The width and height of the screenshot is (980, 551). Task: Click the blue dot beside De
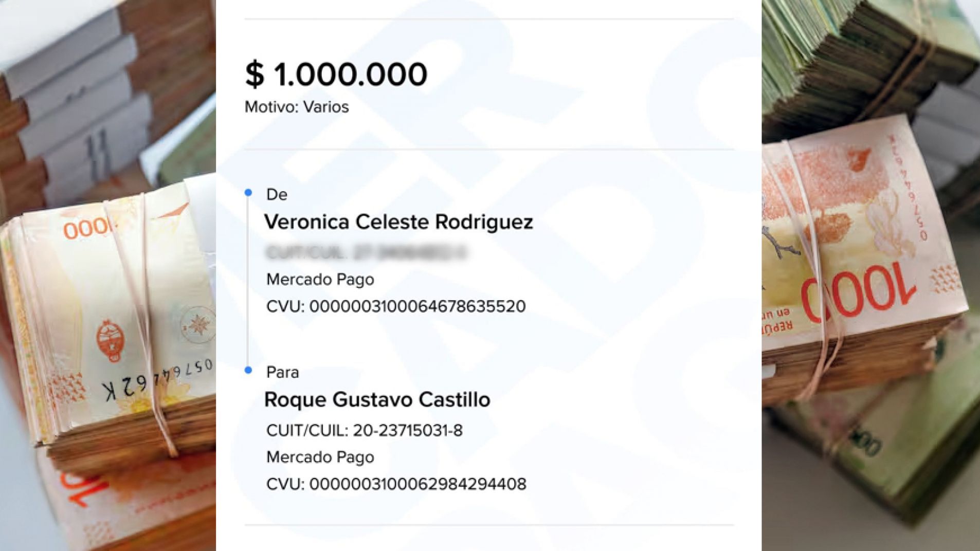coord(249,193)
